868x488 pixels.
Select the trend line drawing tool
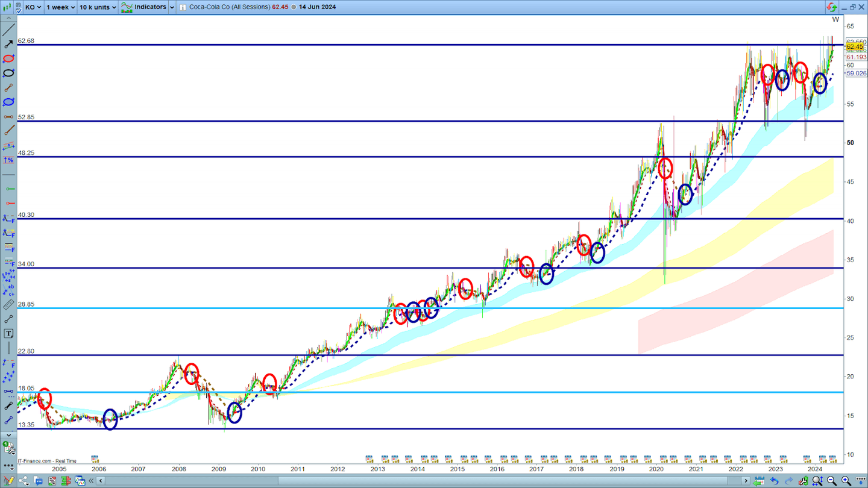tap(8, 30)
